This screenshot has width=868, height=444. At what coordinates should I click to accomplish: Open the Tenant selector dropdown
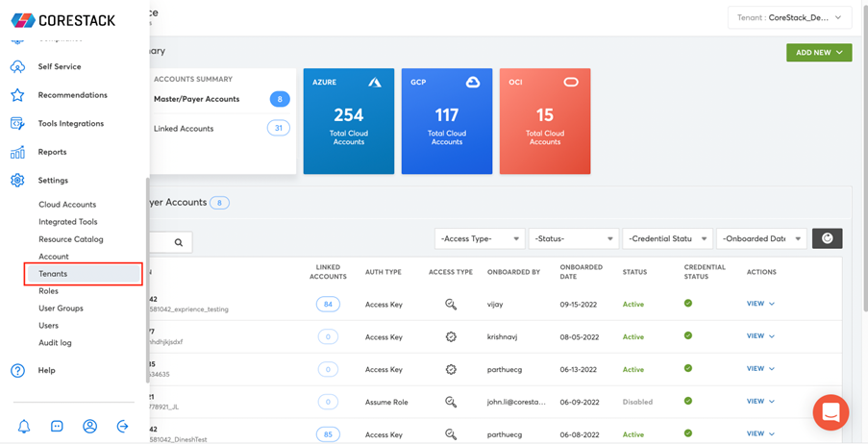click(790, 17)
